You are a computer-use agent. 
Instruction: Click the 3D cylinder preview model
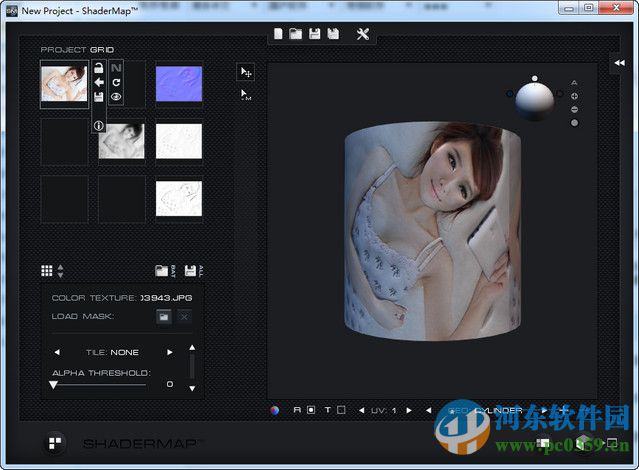[x=432, y=231]
